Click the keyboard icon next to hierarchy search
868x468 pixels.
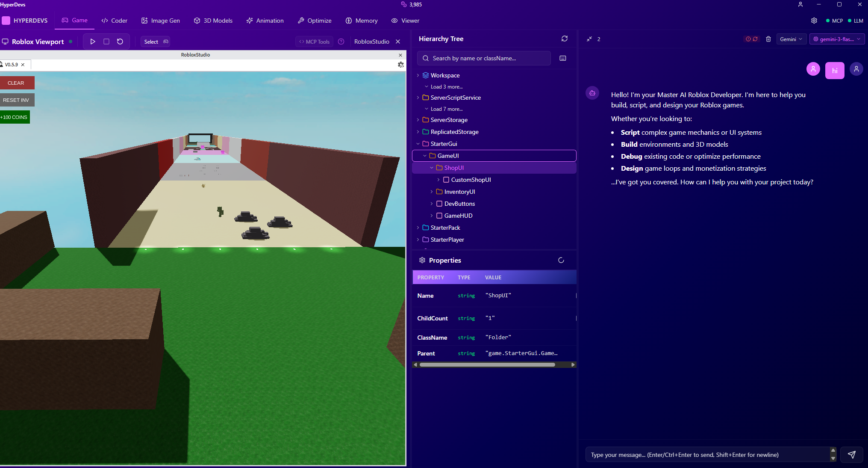(563, 58)
